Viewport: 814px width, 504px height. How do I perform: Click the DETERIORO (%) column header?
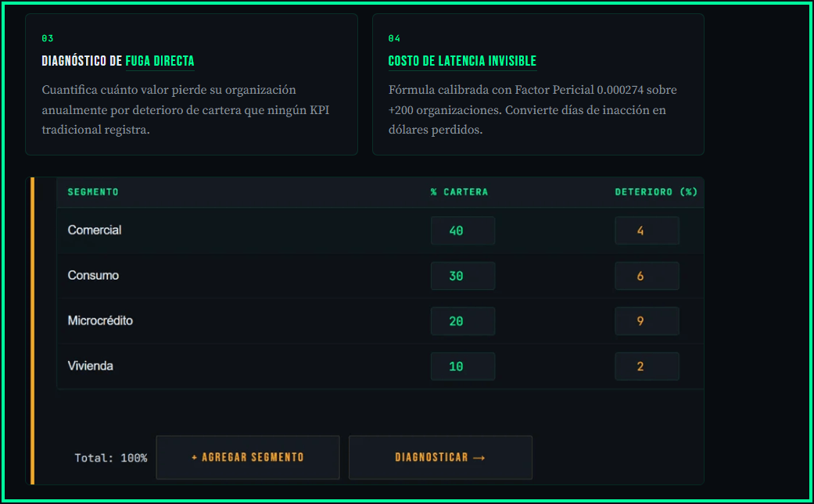pyautogui.click(x=656, y=192)
